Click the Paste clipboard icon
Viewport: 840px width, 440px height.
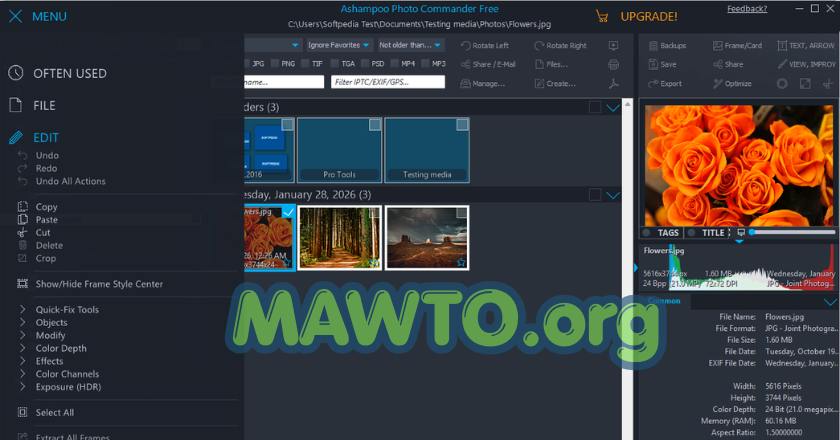(22, 219)
